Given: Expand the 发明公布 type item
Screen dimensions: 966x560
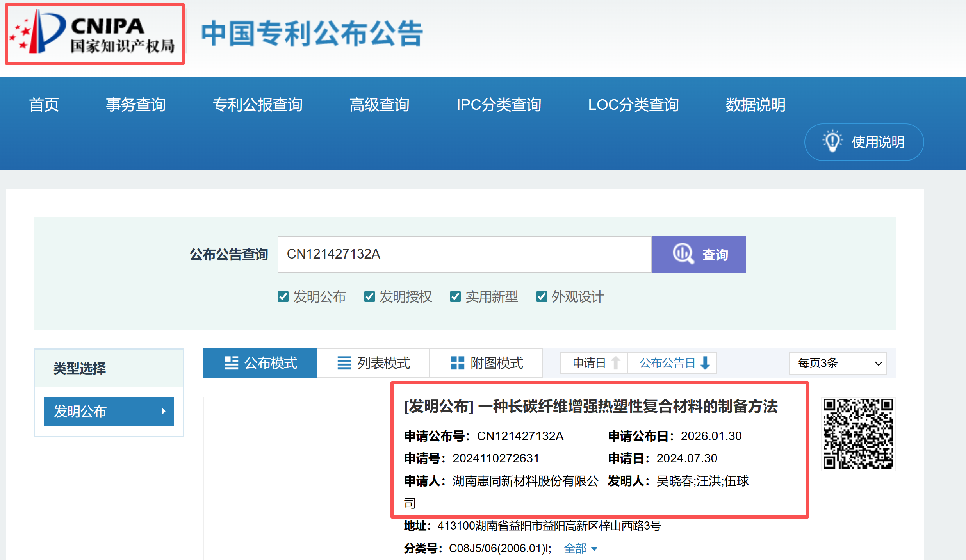Looking at the screenshot, I should 109,412.
